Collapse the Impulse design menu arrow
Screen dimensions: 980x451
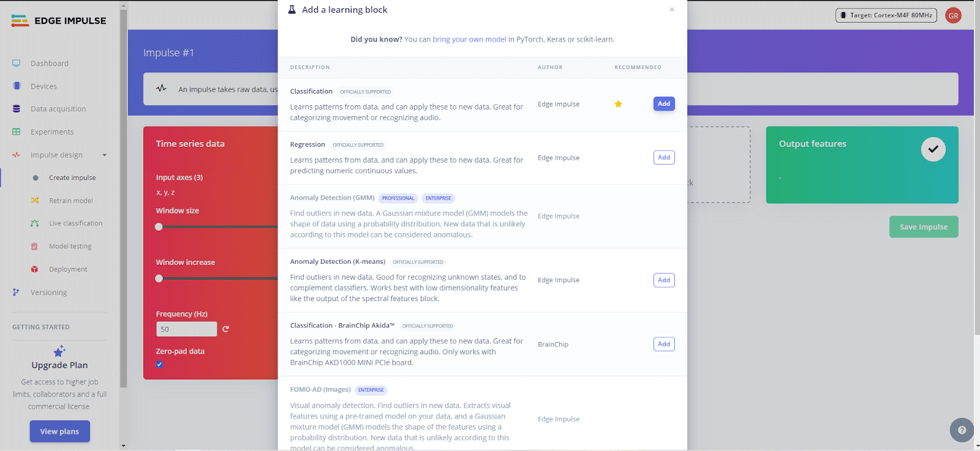(105, 155)
